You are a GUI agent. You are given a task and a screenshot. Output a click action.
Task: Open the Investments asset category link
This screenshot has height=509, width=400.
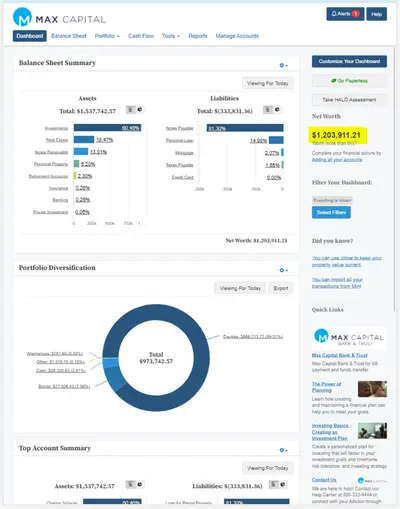[x=56, y=128]
